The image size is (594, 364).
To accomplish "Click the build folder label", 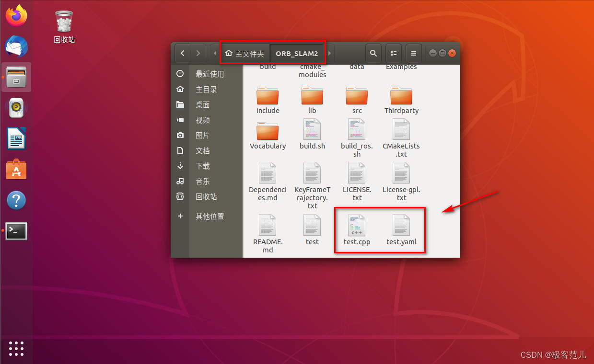I will [268, 67].
